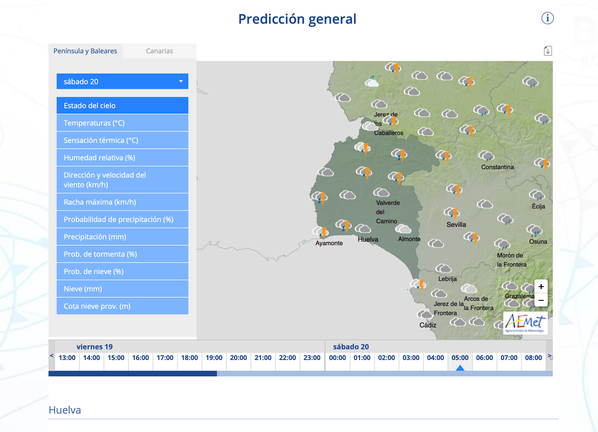Image resolution: width=598 pixels, height=432 pixels.
Task: Click the AEMet logo on the map
Action: pos(525,323)
